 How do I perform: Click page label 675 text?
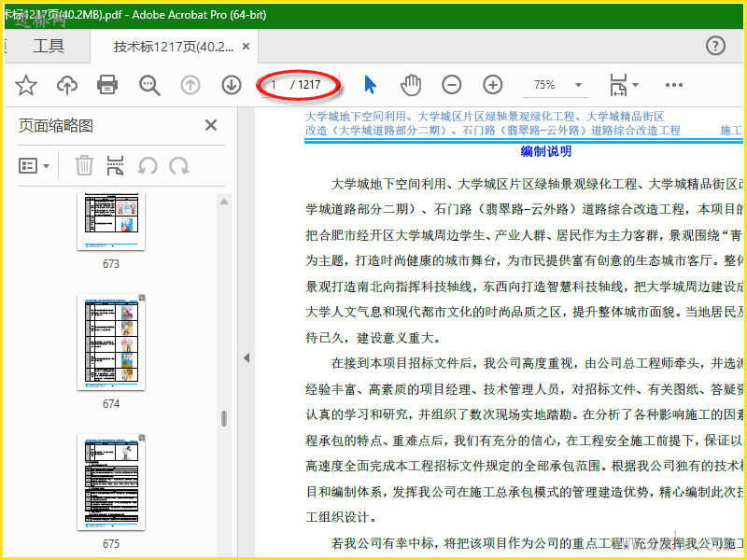[111, 544]
